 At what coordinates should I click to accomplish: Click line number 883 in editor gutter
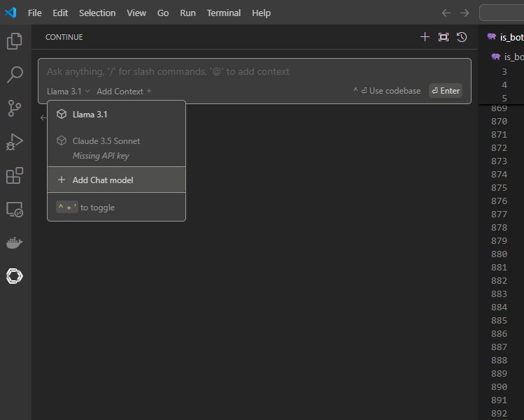499,294
